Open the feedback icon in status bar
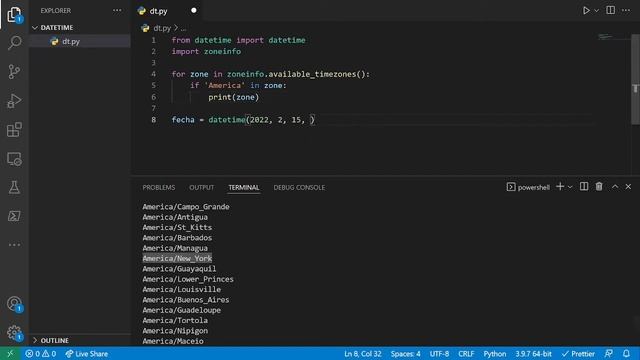Viewport: 640px width, 360px height. [609, 353]
